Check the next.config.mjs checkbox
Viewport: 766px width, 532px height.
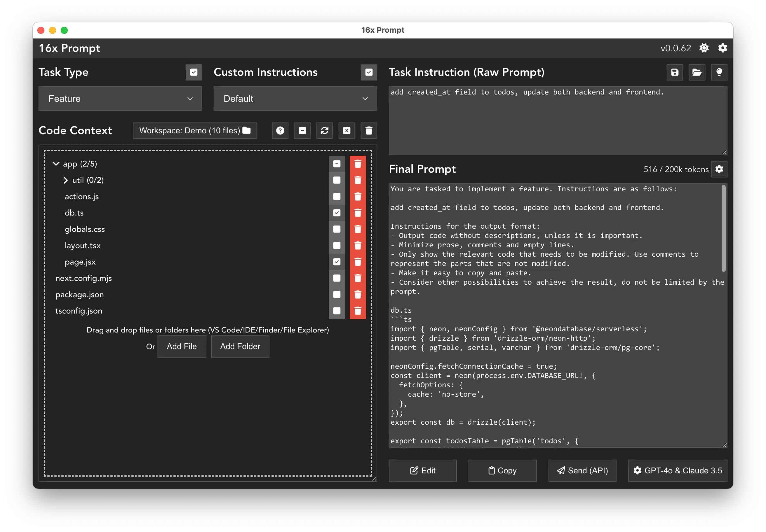point(337,278)
